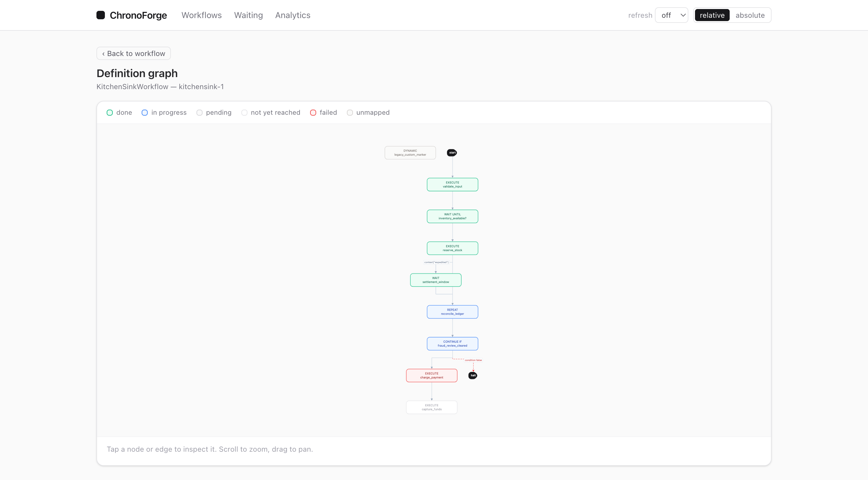Inspect the failed charge_payment node
Viewport: 868px width, 480px height.
(432, 376)
